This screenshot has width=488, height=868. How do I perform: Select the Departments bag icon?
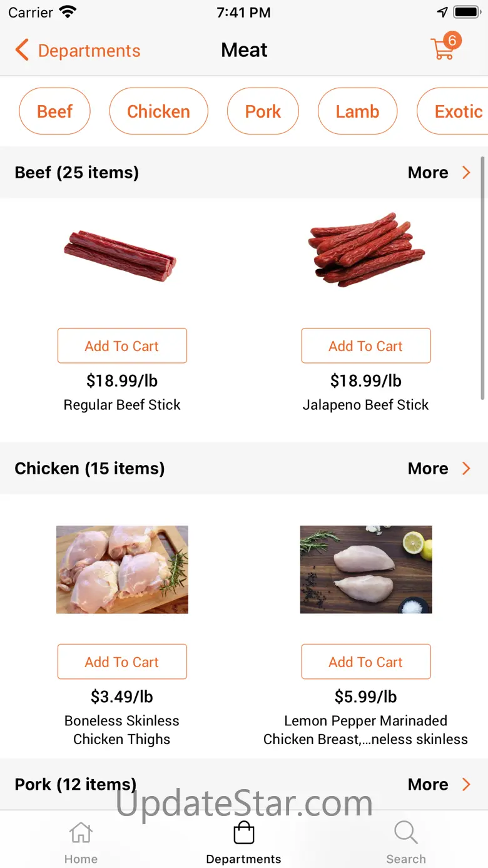click(244, 833)
